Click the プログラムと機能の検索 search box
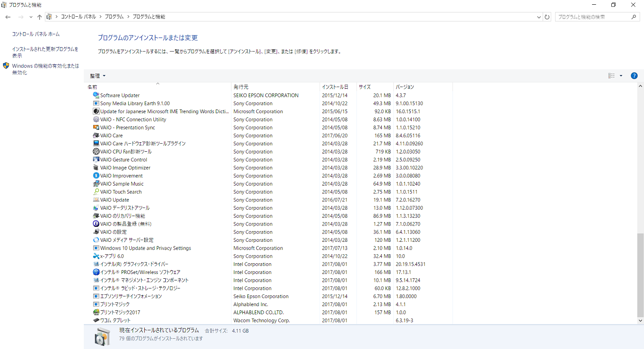The width and height of the screenshot is (644, 349). click(x=592, y=17)
